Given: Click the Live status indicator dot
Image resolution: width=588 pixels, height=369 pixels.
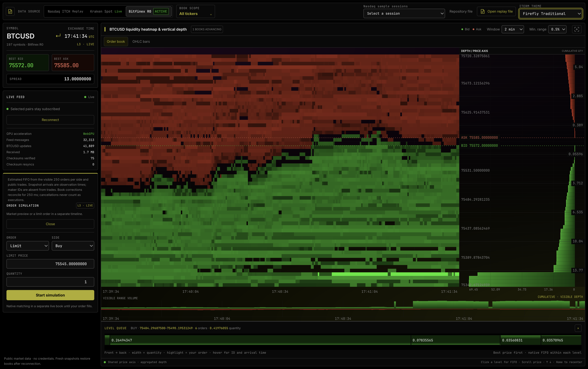Looking at the screenshot, I should 85,97.
